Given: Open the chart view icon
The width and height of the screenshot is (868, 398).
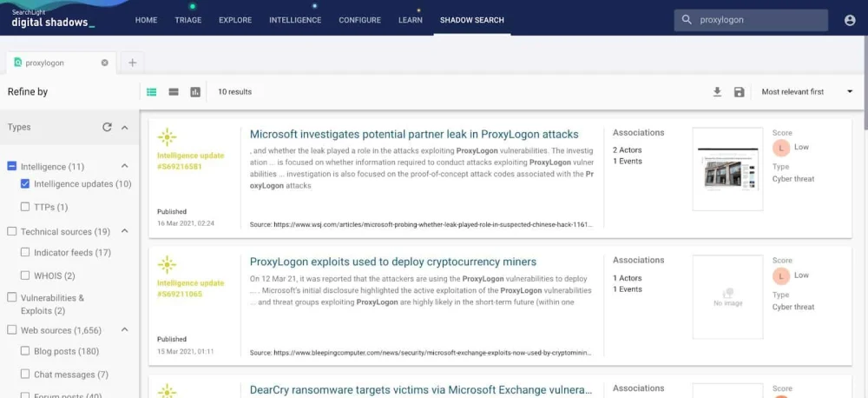Looking at the screenshot, I should pyautogui.click(x=194, y=92).
